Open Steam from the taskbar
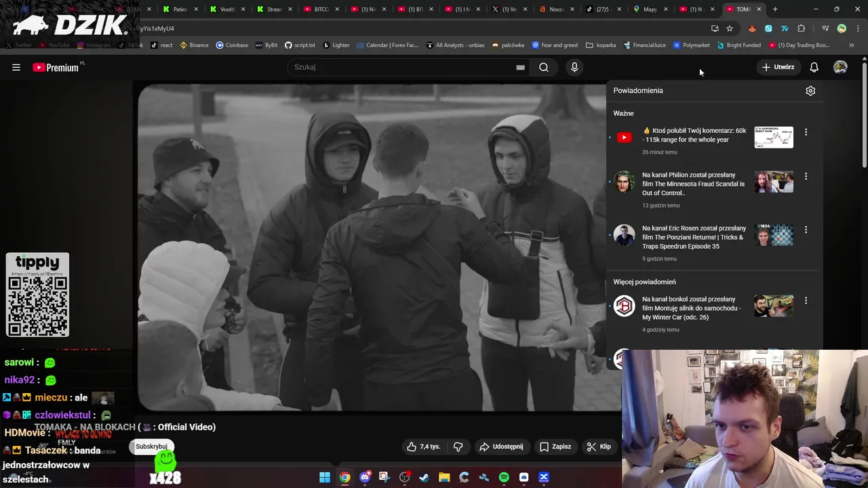 click(x=425, y=477)
